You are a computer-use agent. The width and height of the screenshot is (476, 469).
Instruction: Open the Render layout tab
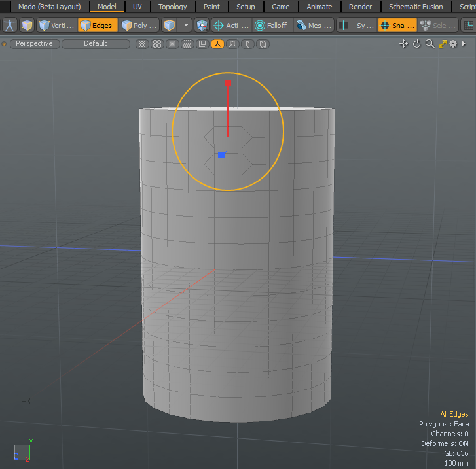click(x=360, y=7)
